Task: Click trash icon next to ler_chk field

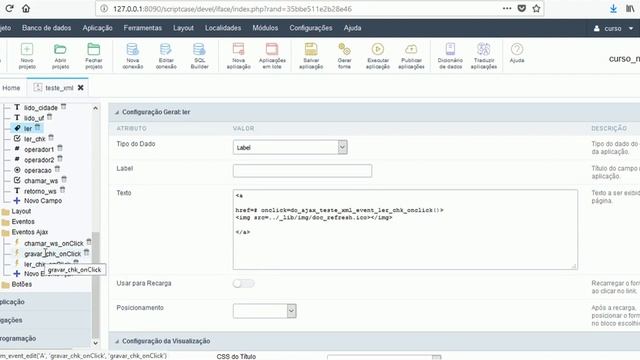Action: pyautogui.click(x=51, y=138)
